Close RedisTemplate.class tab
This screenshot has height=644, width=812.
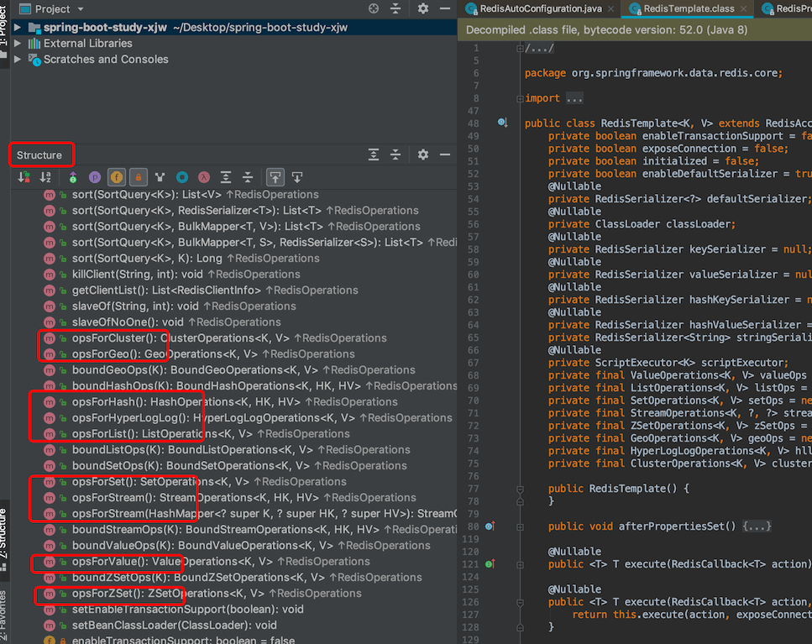(744, 8)
